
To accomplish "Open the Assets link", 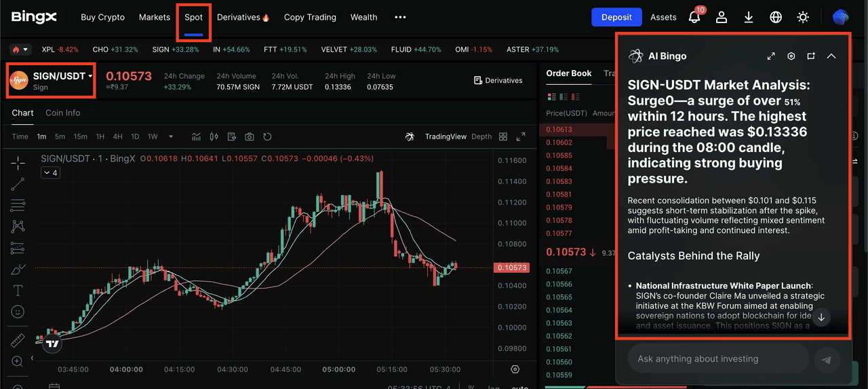I will [663, 17].
